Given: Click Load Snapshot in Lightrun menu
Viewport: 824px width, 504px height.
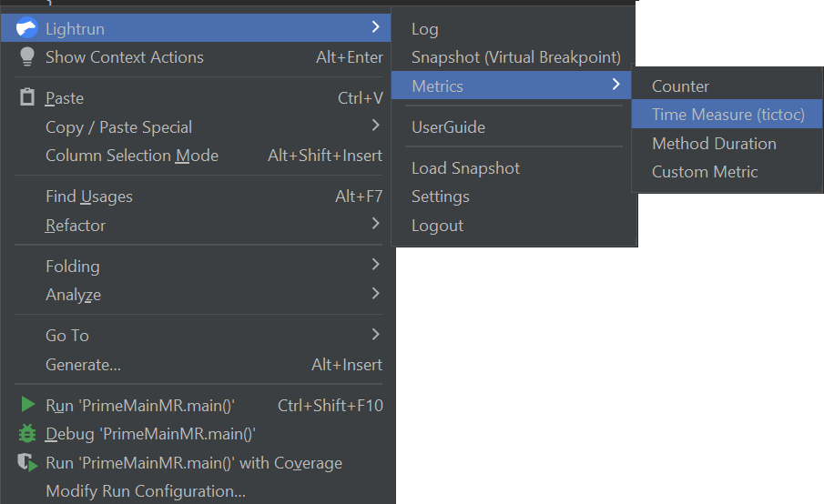Looking at the screenshot, I should (465, 168).
